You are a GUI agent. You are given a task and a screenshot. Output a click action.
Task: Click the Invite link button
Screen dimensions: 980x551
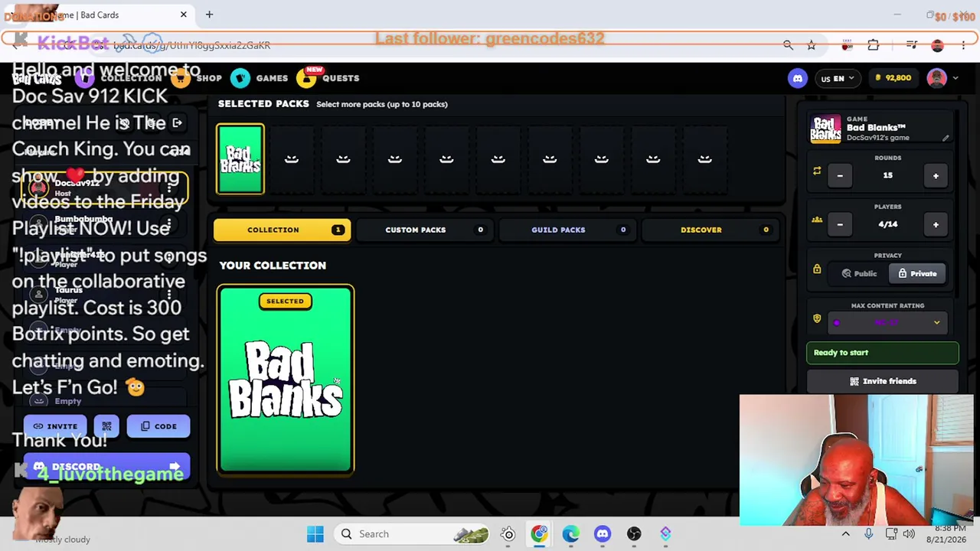55,426
